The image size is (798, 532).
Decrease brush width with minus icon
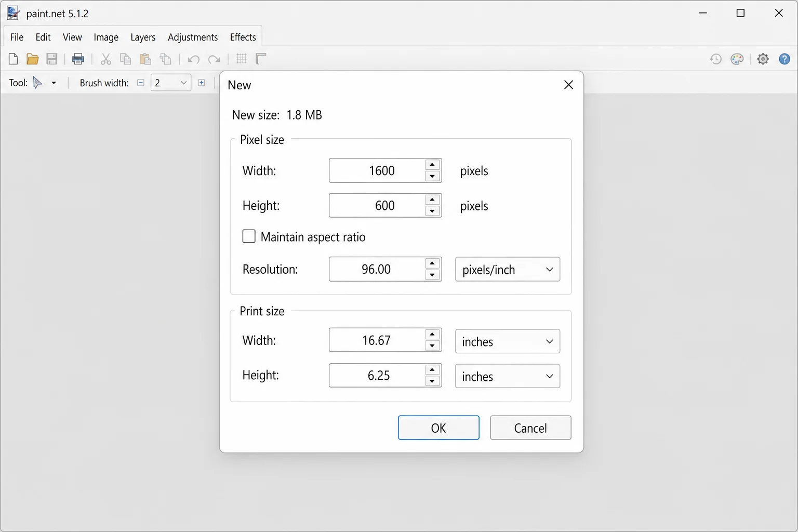[140, 83]
